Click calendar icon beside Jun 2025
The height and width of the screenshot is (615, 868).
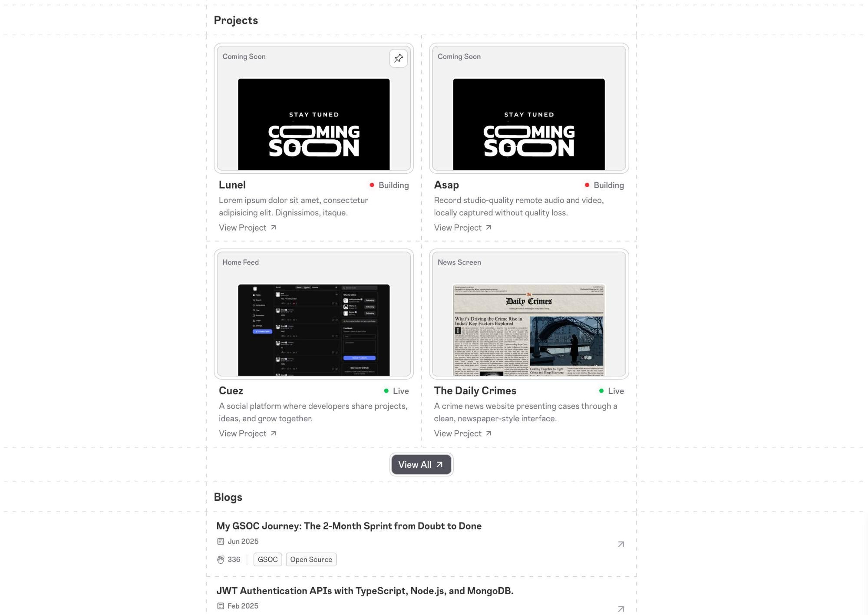coord(221,542)
